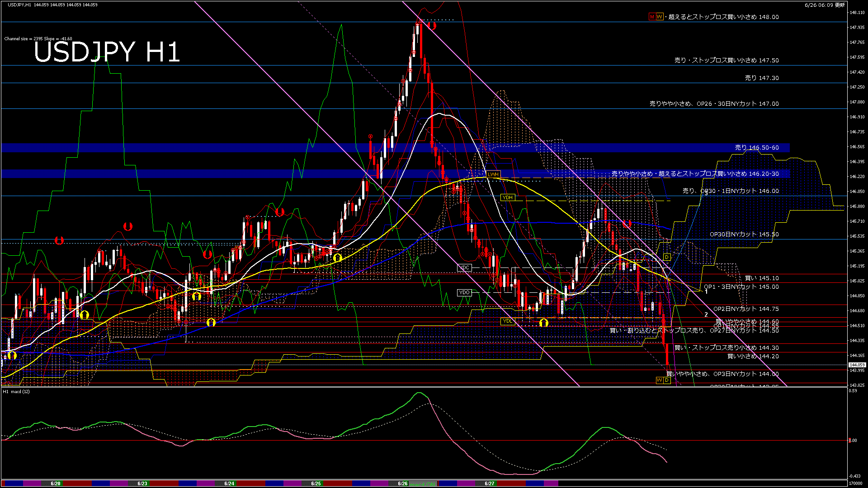Select the YDH level tag
The width and height of the screenshot is (868, 488).
[508, 197]
